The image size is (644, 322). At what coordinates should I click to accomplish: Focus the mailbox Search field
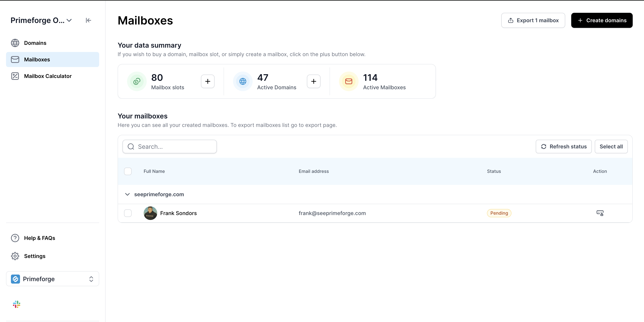169,147
